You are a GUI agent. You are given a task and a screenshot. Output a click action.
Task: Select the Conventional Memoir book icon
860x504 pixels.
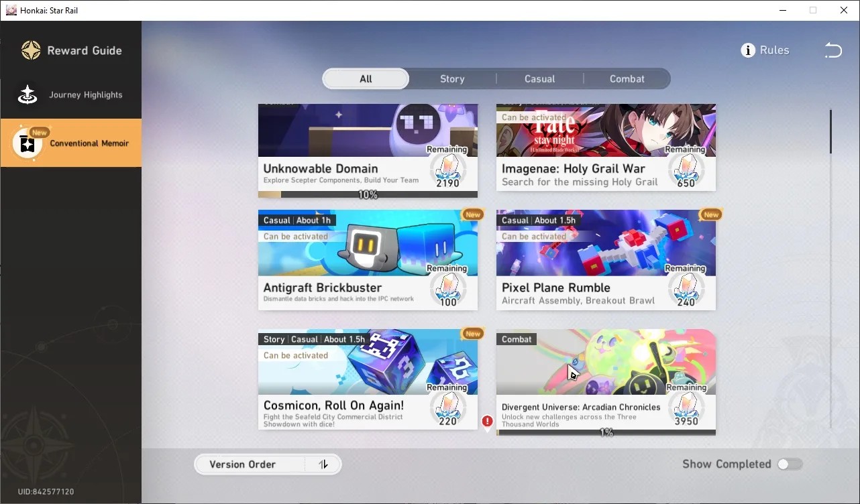(28, 143)
